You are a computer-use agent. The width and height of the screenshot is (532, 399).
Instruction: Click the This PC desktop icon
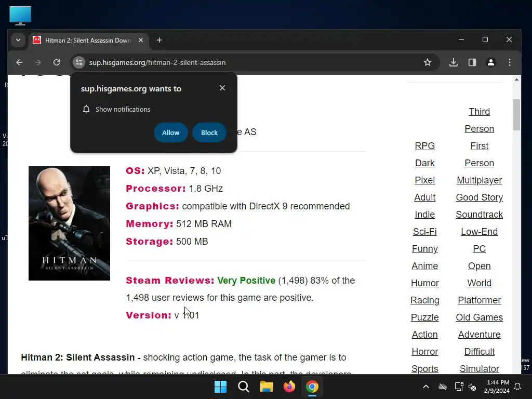pos(20,16)
